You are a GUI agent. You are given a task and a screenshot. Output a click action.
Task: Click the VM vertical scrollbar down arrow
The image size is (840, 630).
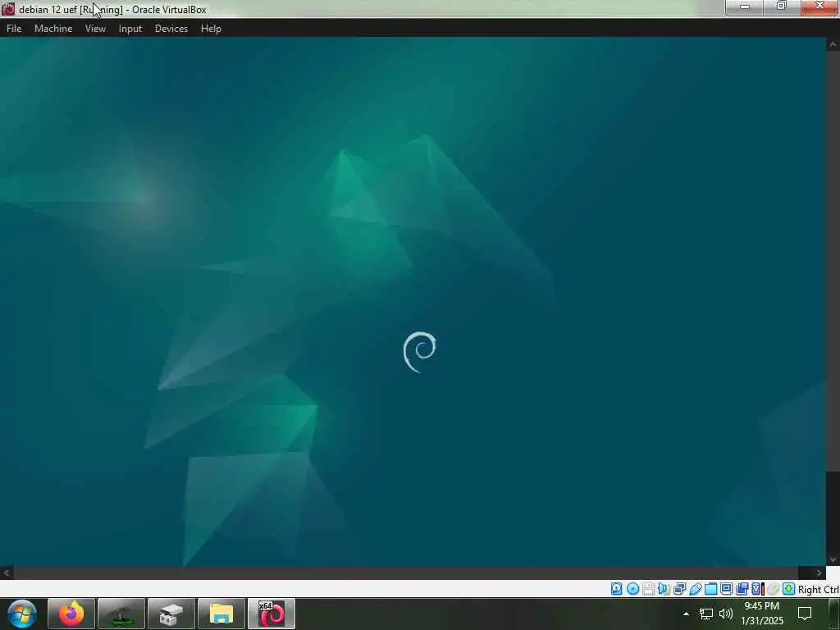click(x=833, y=559)
